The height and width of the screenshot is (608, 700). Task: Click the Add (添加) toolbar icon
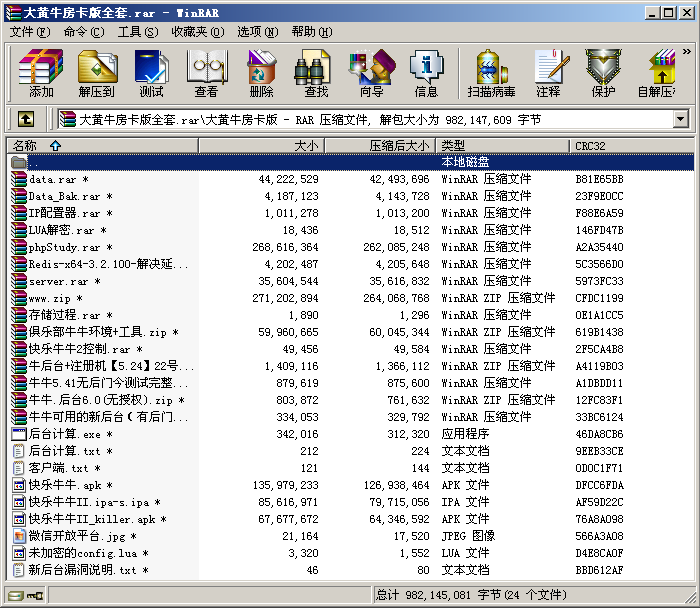click(41, 74)
